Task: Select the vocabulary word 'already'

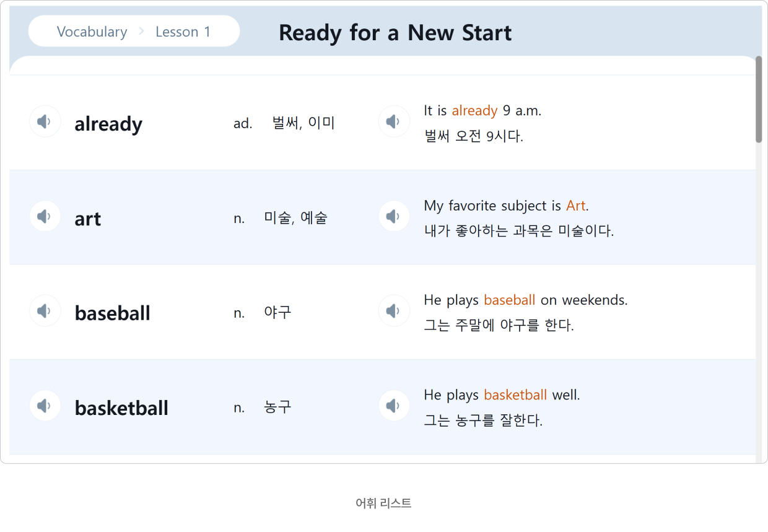Action: pyautogui.click(x=108, y=124)
